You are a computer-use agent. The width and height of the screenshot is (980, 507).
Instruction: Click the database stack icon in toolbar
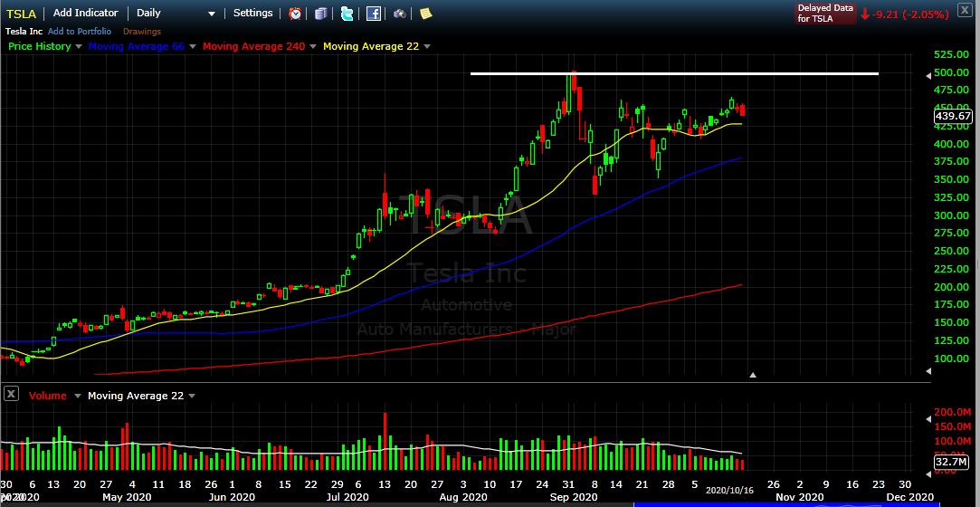point(320,14)
